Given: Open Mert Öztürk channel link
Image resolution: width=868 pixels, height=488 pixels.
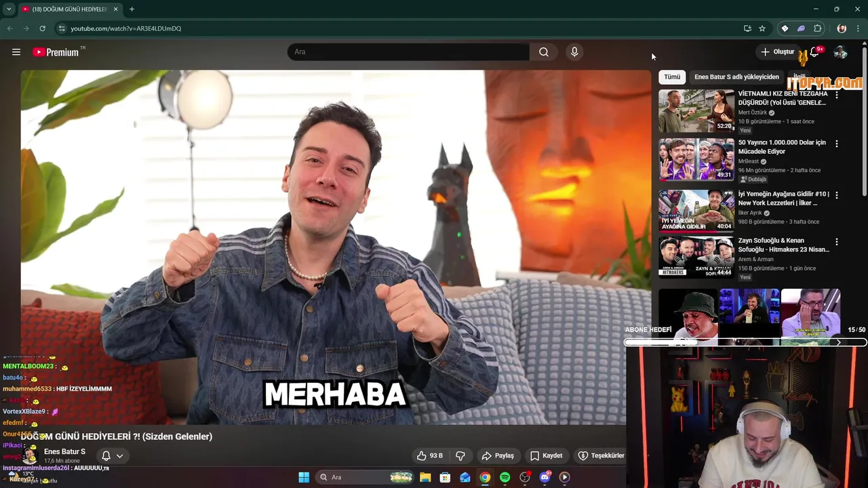Looking at the screenshot, I should 753,113.
